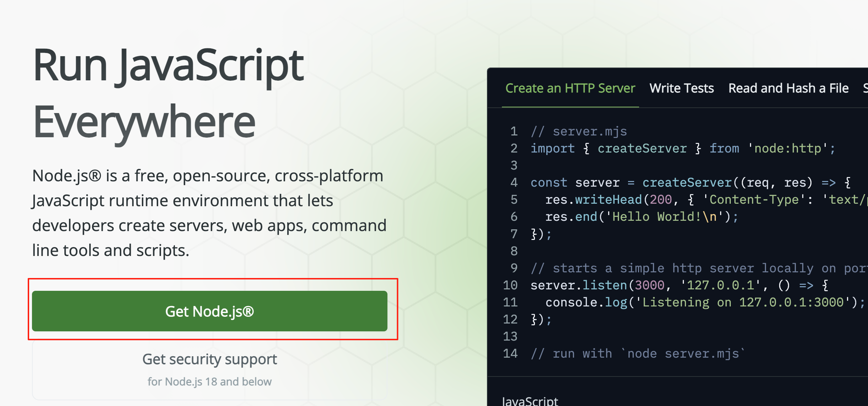Viewport: 868px width, 406px height.
Task: Click line number 14 in code sample
Action: tap(510, 353)
